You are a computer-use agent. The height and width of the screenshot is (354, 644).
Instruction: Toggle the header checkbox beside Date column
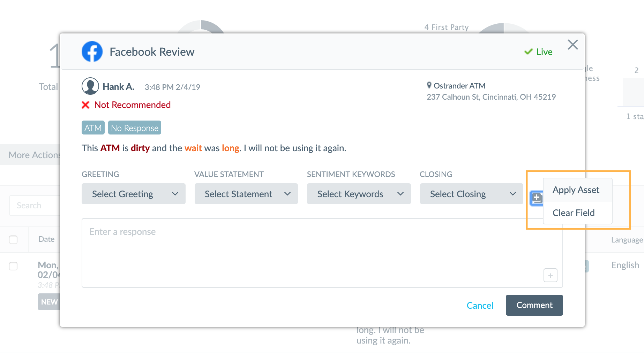(x=13, y=240)
